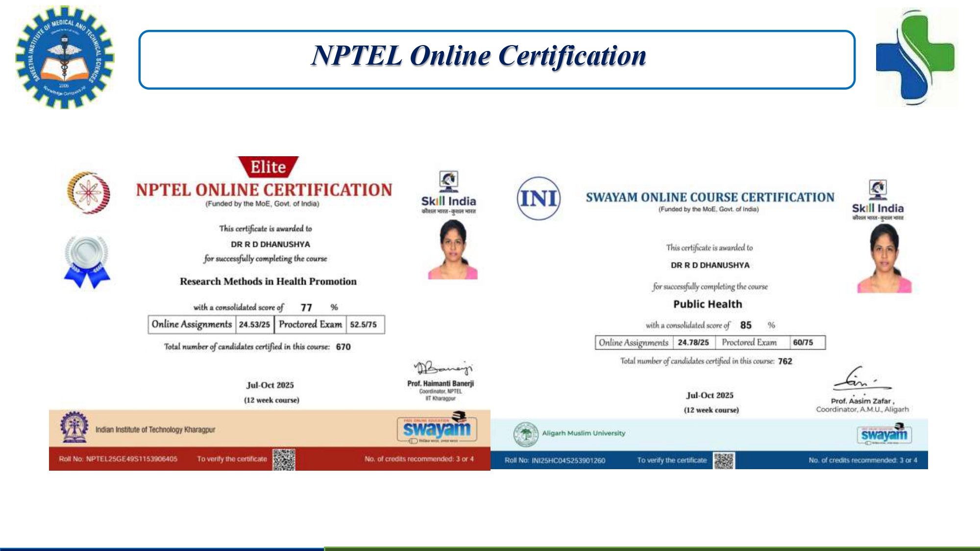Click the INI circular logo
The image size is (980, 551).
coord(538,198)
